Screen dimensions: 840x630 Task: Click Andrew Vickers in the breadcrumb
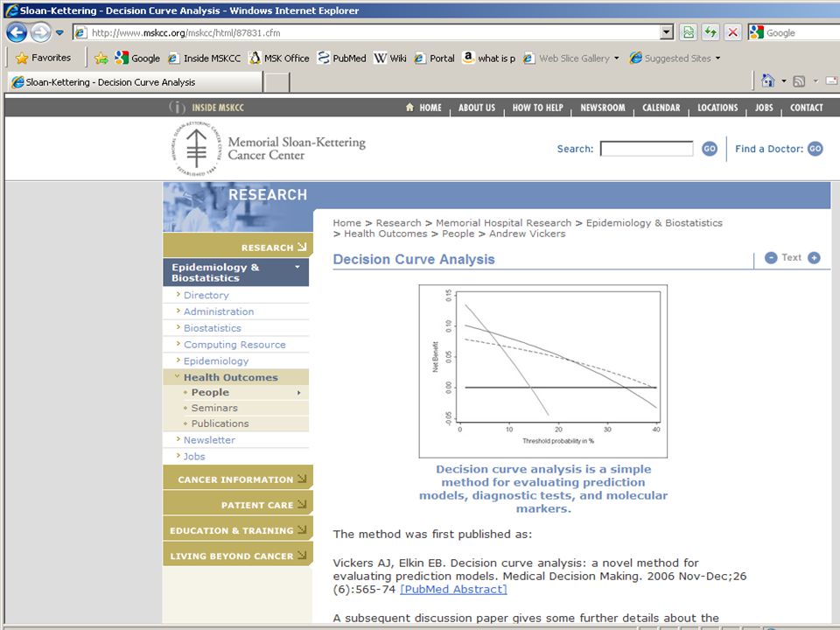(x=527, y=234)
